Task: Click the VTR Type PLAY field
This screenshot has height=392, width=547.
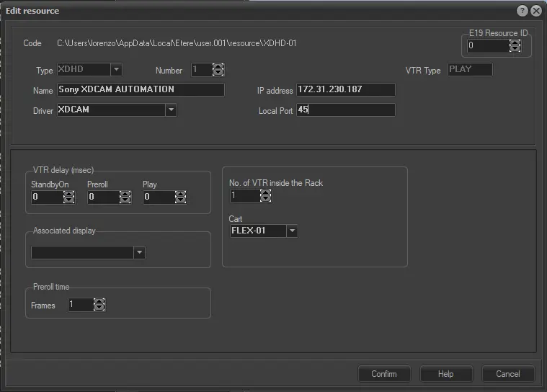Action: [470, 70]
